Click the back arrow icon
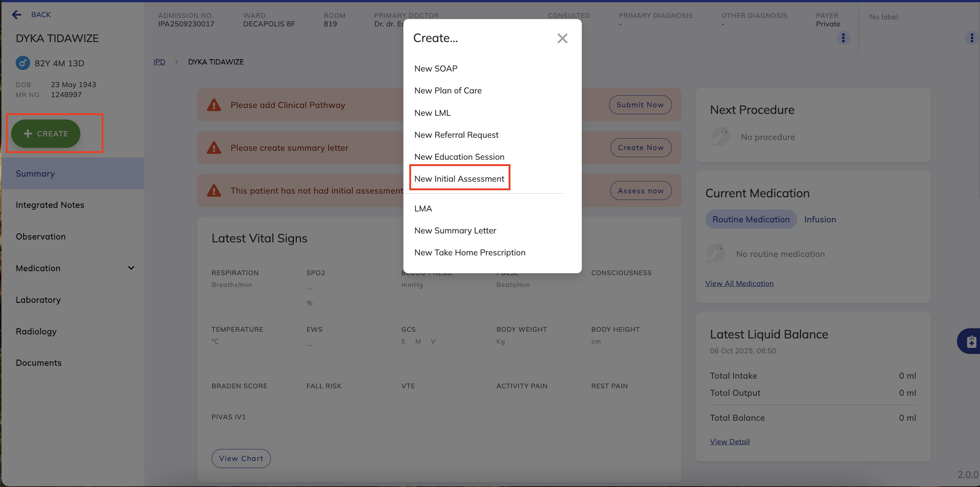980x487 pixels. 16,15
